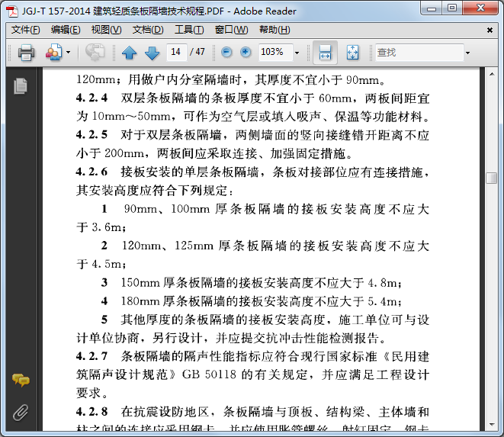Maximize the Adobe Reader window
This screenshot has height=437, width=504.
452,8
